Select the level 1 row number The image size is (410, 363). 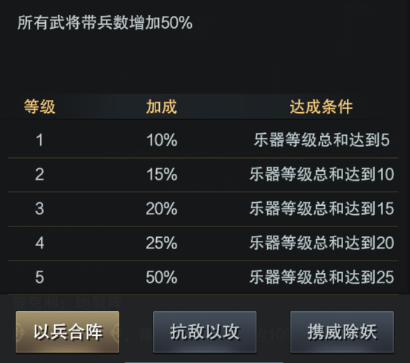(x=39, y=140)
